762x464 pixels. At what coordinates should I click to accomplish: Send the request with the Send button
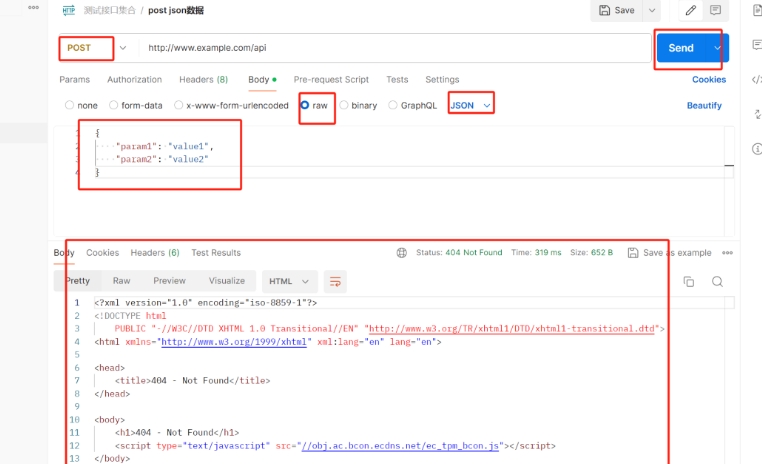coord(681,48)
